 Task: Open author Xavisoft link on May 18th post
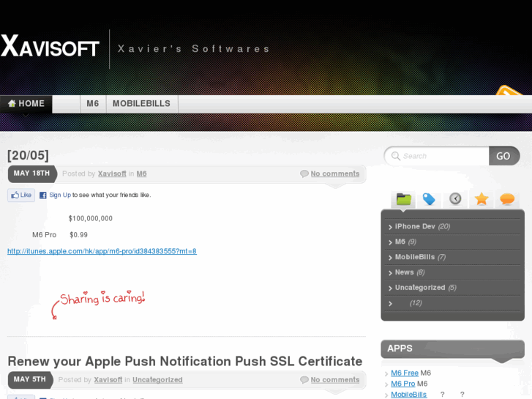coord(112,174)
